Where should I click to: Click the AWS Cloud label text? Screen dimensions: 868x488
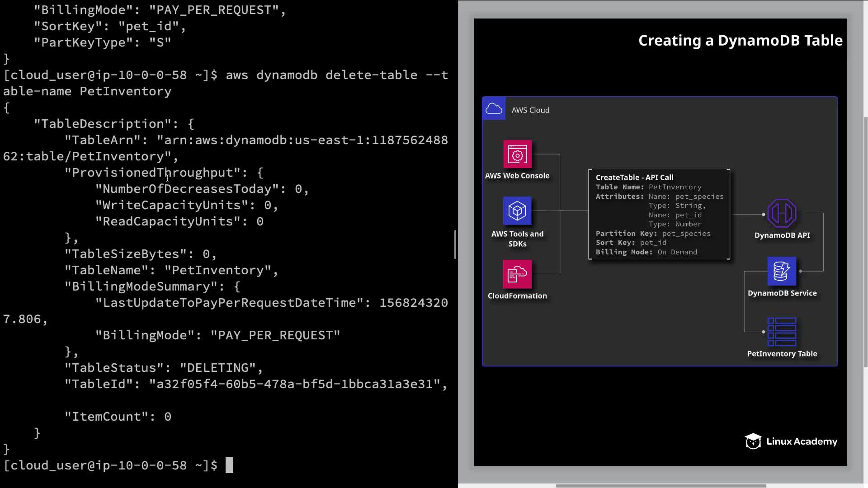pyautogui.click(x=530, y=110)
